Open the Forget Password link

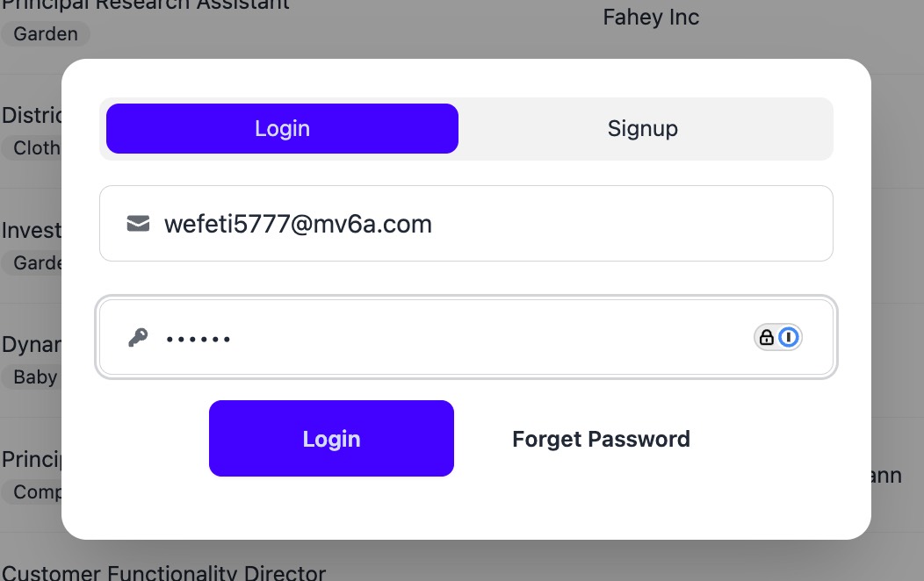tap(601, 439)
